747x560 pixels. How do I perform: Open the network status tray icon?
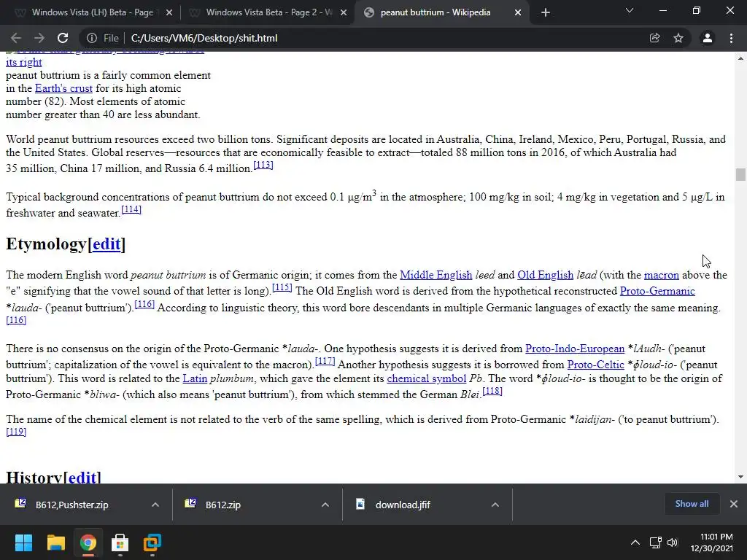click(656, 542)
